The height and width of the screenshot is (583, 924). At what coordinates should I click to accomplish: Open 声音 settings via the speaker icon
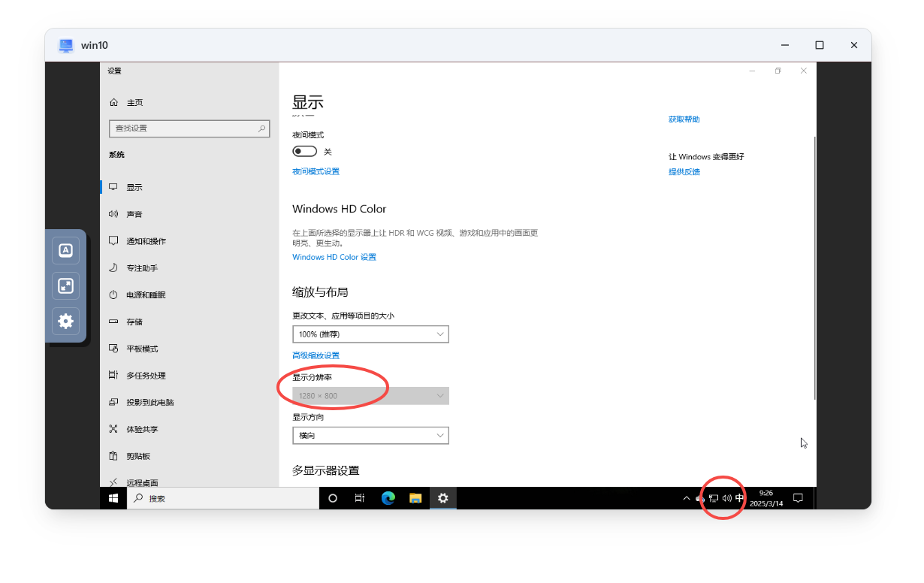[x=113, y=214]
